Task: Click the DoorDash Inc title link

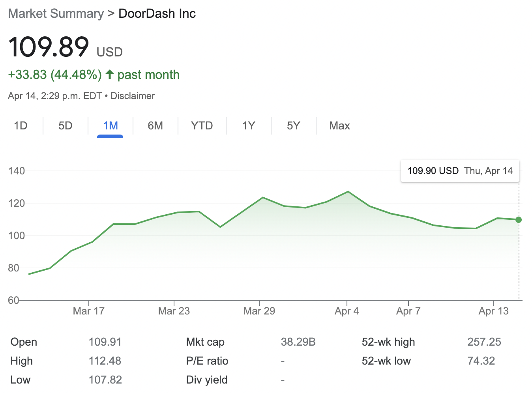Action: click(x=157, y=13)
